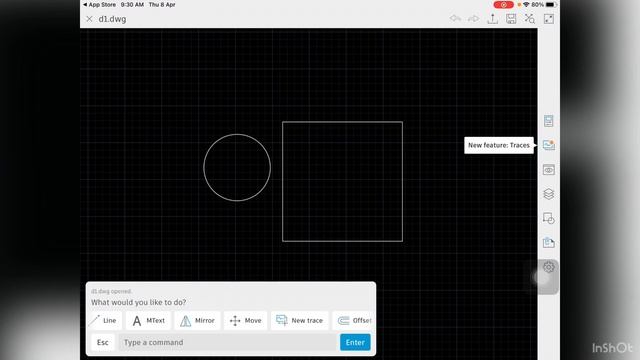Tap the battery indicator
This screenshot has height=360, width=640.
pyautogui.click(x=551, y=5)
